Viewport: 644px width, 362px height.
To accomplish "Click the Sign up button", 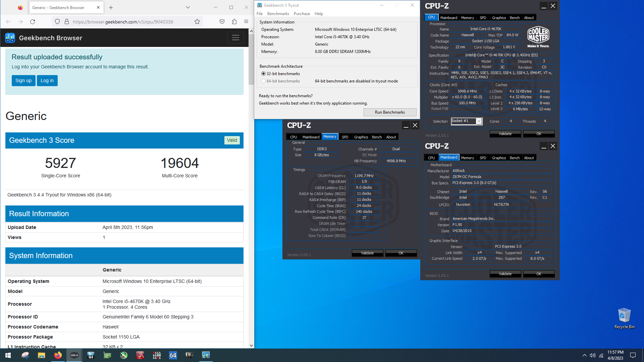I will (x=23, y=80).
